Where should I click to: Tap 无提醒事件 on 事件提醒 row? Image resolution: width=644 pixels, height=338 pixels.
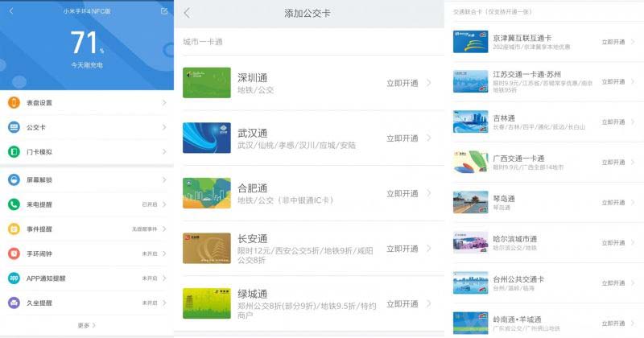(145, 229)
